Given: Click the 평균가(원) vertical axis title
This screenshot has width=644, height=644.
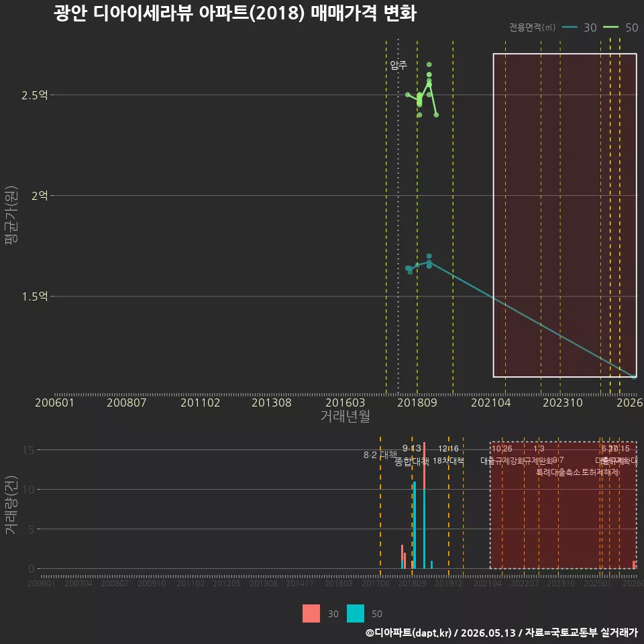Looking at the screenshot, I should pyautogui.click(x=11, y=215).
